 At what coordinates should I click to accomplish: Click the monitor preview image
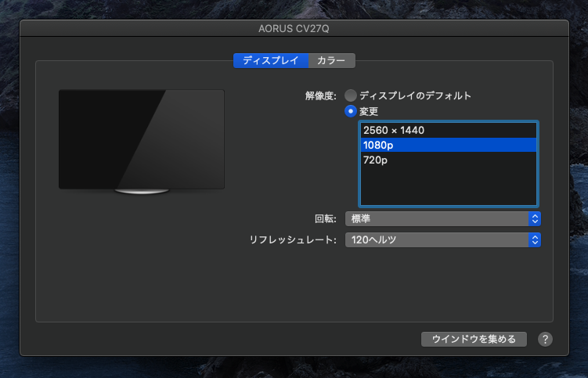(142, 142)
